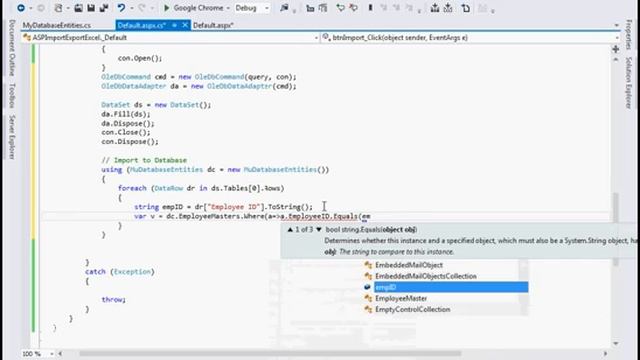The width and height of the screenshot is (640, 360).
Task: Switch to the MyDatabaseEntities.cs tab
Action: pos(57,25)
